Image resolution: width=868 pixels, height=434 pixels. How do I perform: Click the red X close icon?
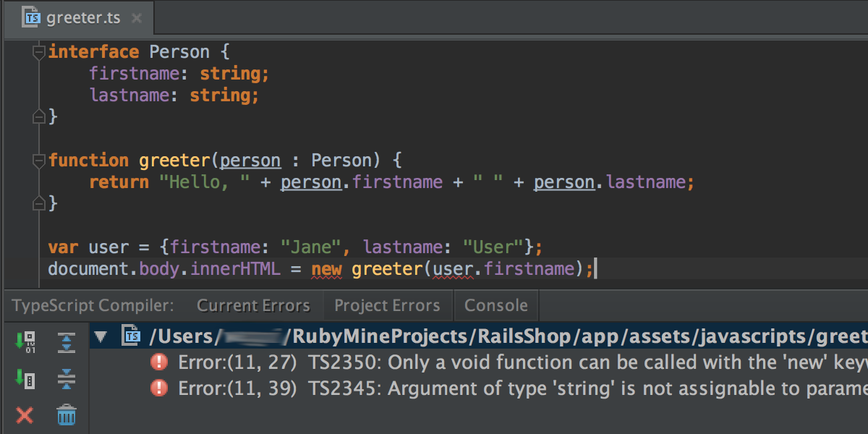25,415
